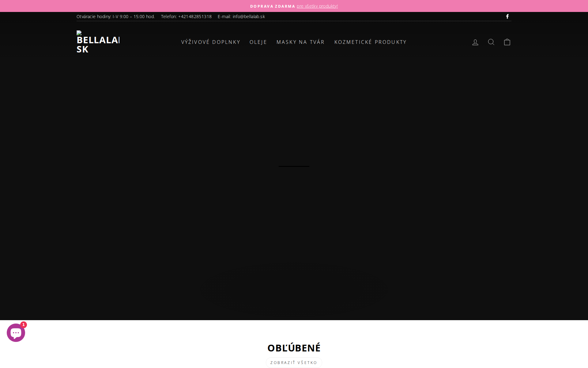The width and height of the screenshot is (588, 368).
Task: Click the phone number +421482851318
Action: [195, 17]
